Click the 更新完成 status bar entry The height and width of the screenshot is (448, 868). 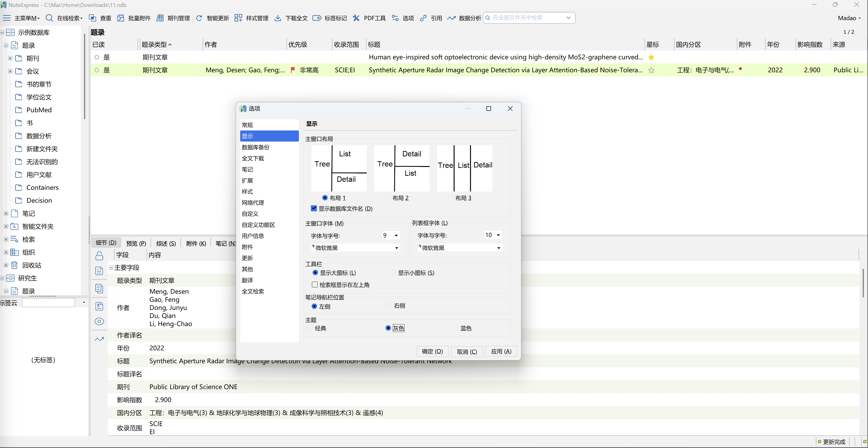pyautogui.click(x=831, y=442)
